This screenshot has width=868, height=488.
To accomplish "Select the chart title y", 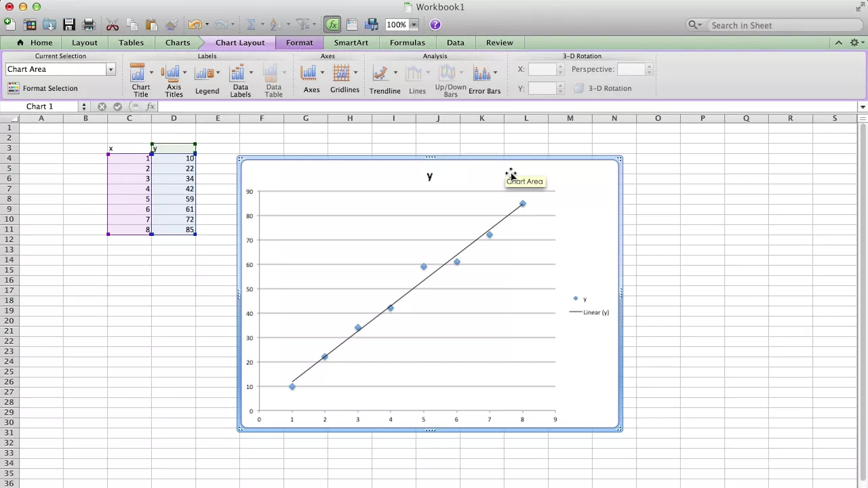I will 429,176.
